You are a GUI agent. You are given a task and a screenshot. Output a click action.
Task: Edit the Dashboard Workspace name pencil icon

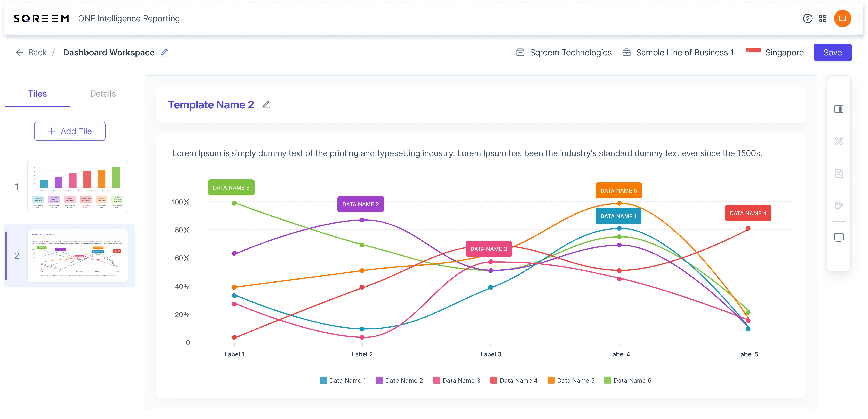[x=164, y=53]
